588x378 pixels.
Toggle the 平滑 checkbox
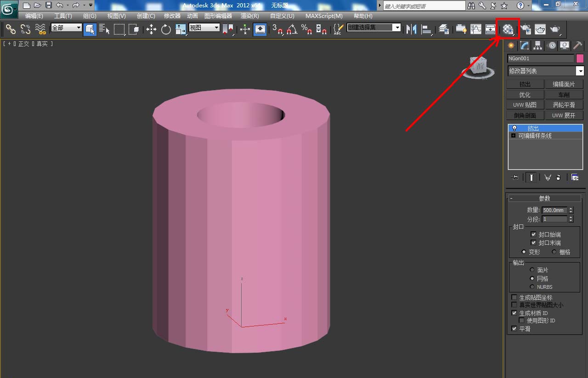[514, 329]
